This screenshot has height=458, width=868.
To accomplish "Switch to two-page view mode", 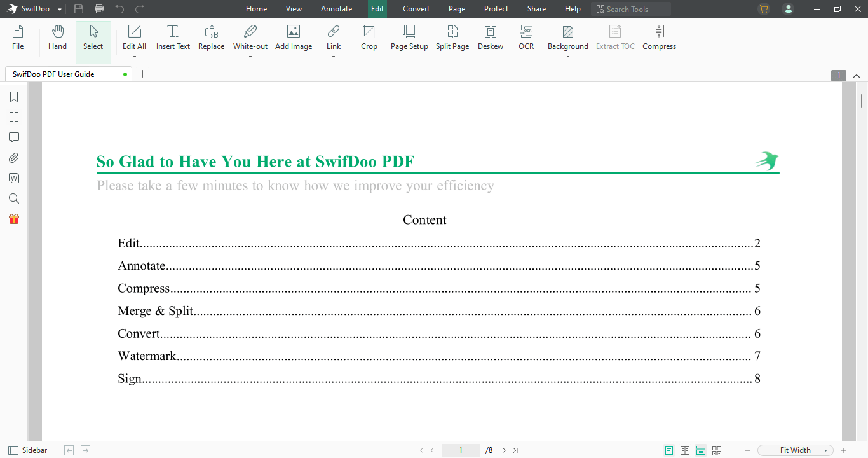I will click(685, 450).
